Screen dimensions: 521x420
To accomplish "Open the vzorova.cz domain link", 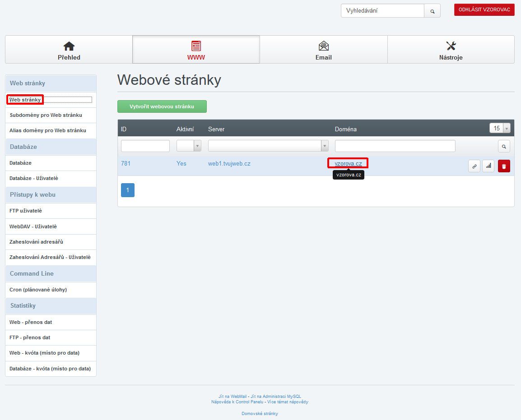I will (348, 163).
